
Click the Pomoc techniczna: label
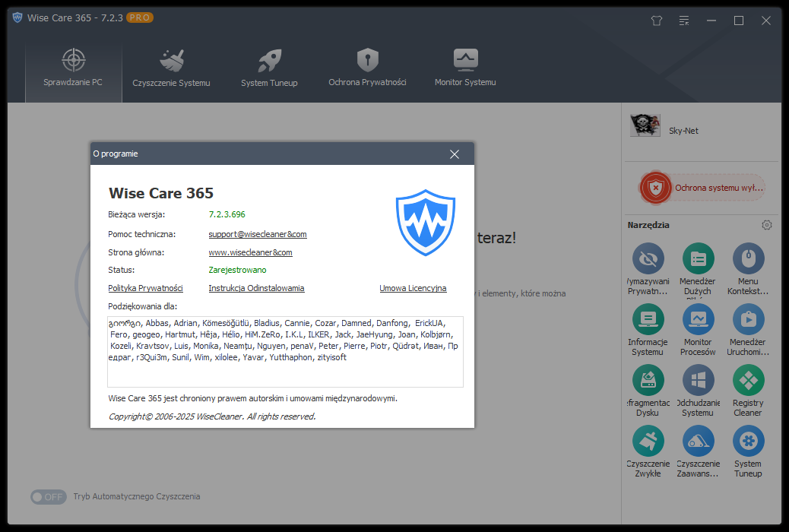click(x=141, y=234)
